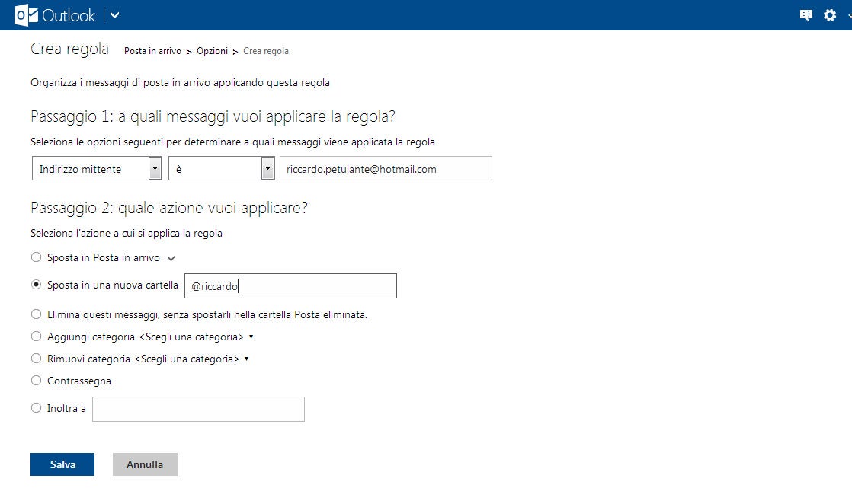
Task: Open the settings gear icon
Action: (x=830, y=15)
